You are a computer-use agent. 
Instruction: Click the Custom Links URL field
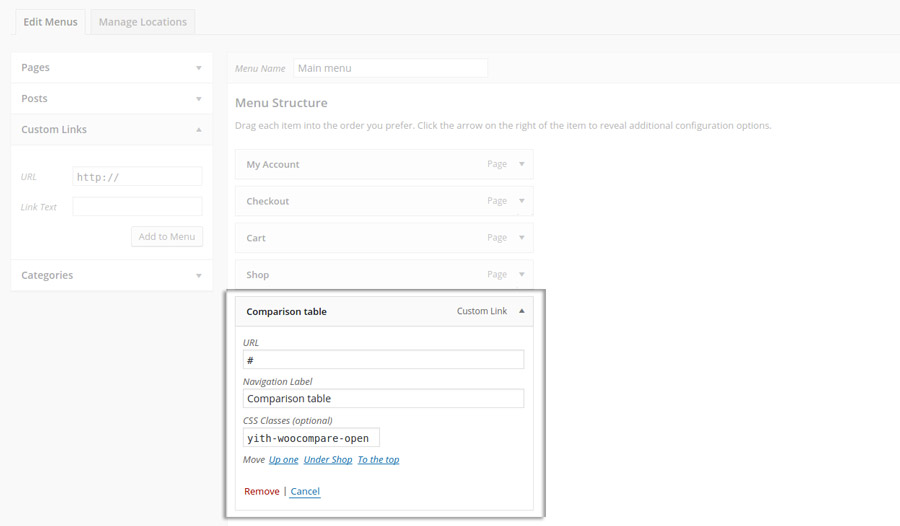(x=137, y=176)
